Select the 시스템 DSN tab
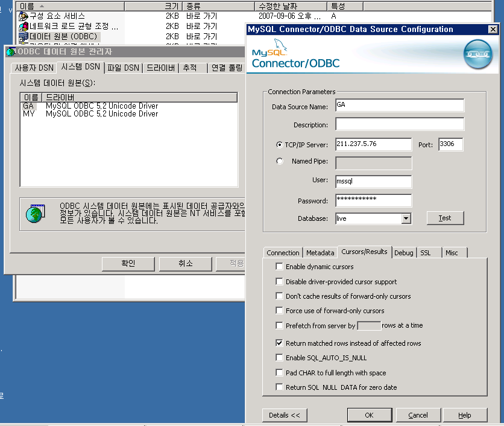 click(x=80, y=67)
